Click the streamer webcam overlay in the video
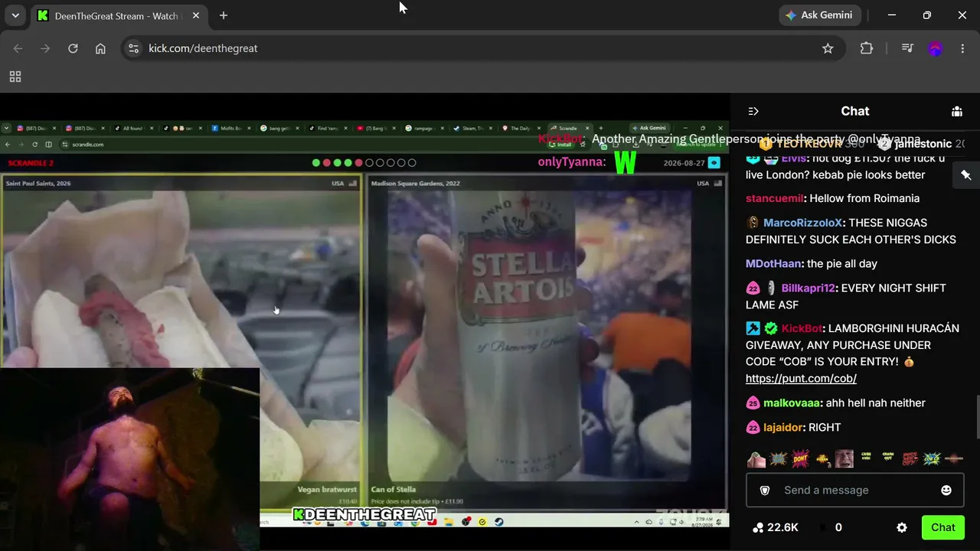This screenshot has width=980, height=551. 130,459
